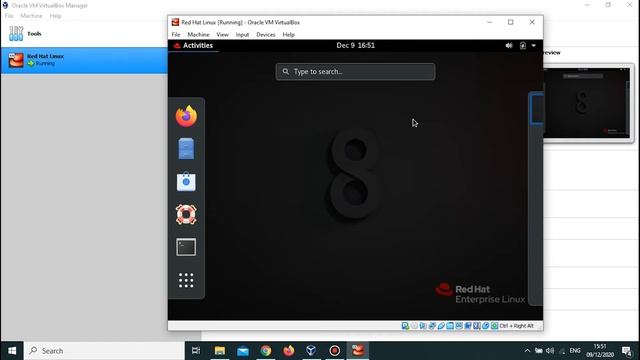Show hidden tray icons chevron

coord(527,351)
